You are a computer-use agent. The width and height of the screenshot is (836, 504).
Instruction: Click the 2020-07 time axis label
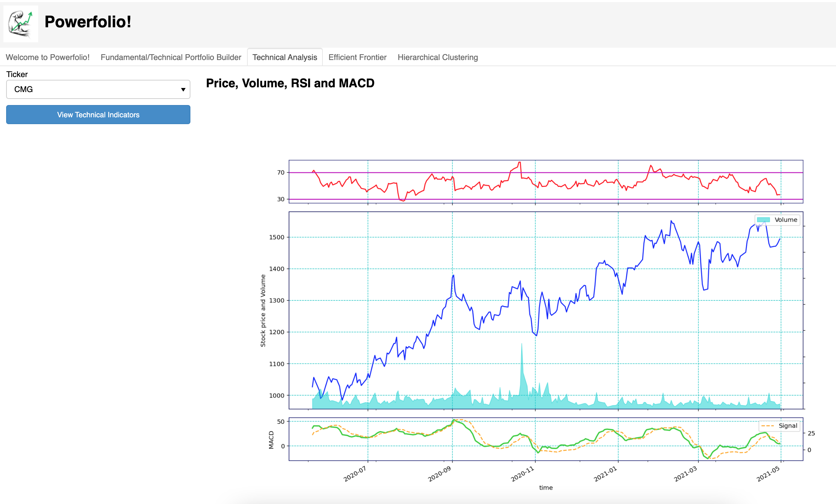click(355, 474)
